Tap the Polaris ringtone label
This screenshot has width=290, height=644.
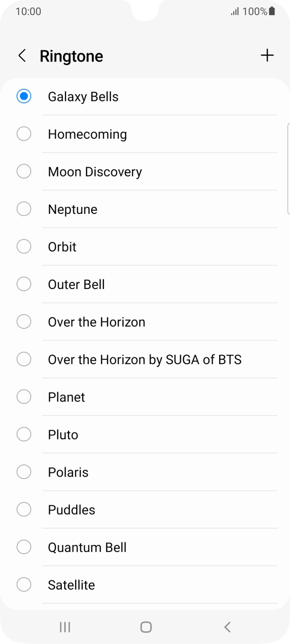point(68,472)
